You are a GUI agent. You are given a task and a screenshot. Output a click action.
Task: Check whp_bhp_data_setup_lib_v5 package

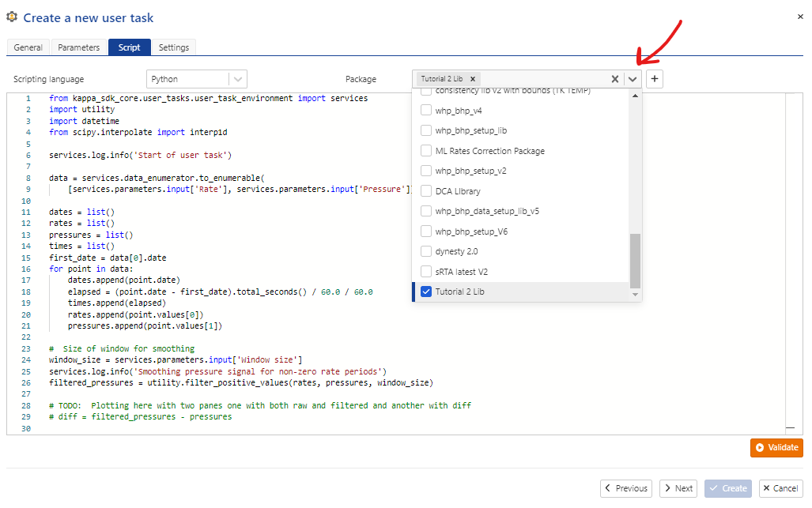(x=426, y=211)
